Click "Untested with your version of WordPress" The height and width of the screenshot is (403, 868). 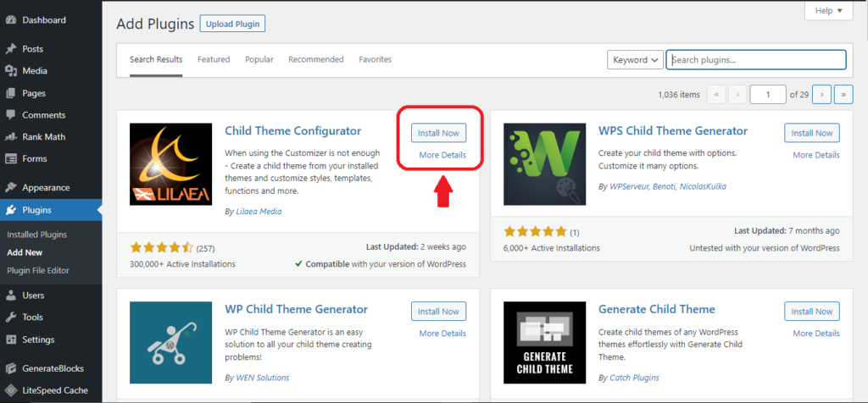765,248
